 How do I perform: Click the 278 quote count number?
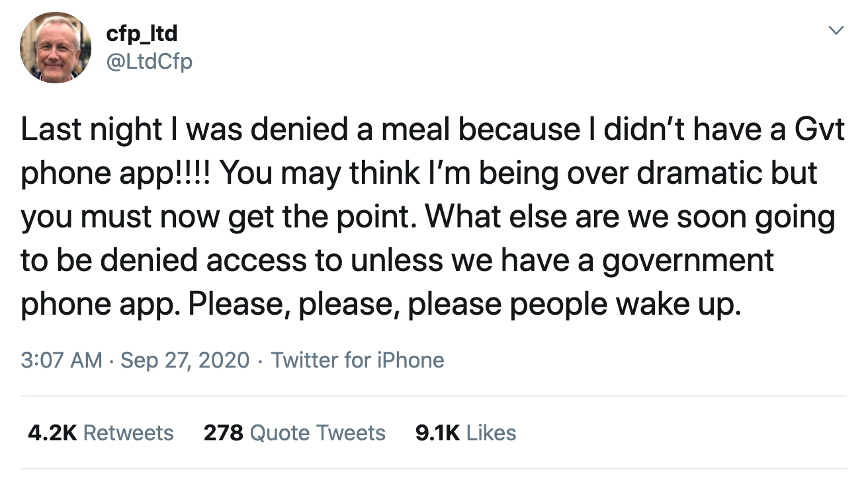(224, 433)
